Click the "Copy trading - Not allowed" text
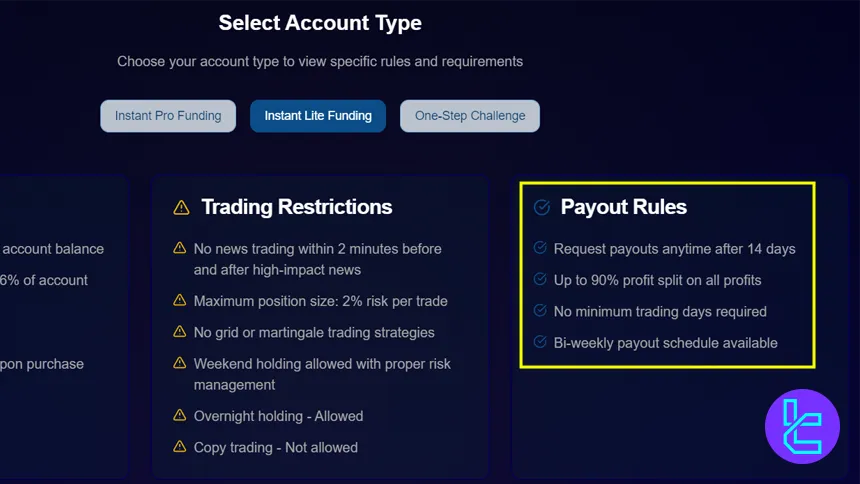 [x=275, y=447]
